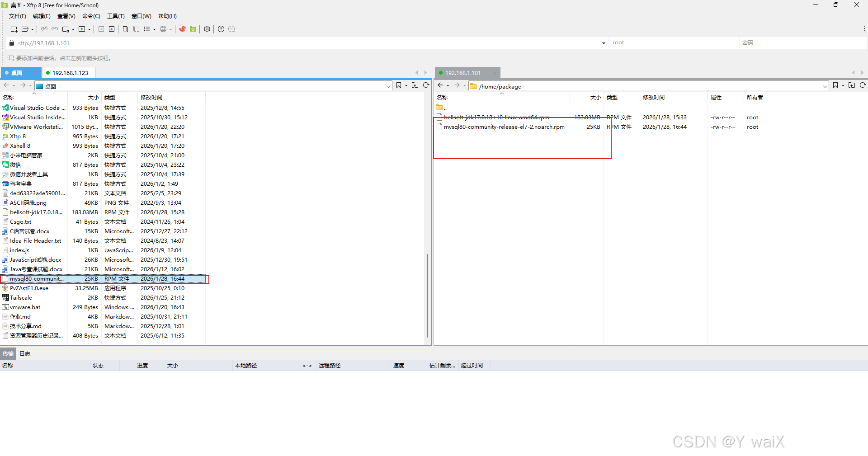Launch Xshell via red swirl icon
Viewport: 868px width, 456px height.
click(183, 29)
